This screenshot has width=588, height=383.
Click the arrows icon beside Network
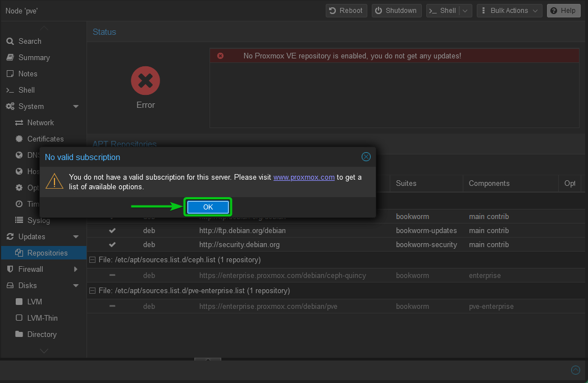click(19, 122)
